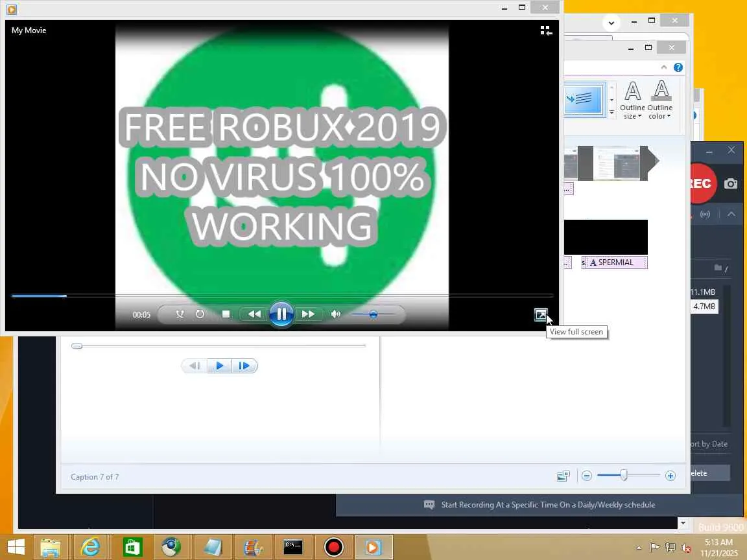This screenshot has width=747, height=560.
Task: Show hidden system tray icons
Action: pos(639,548)
